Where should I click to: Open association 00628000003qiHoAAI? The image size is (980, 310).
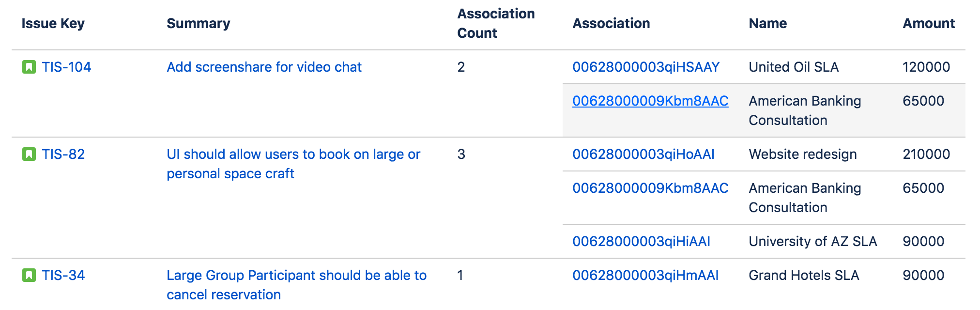(x=643, y=154)
